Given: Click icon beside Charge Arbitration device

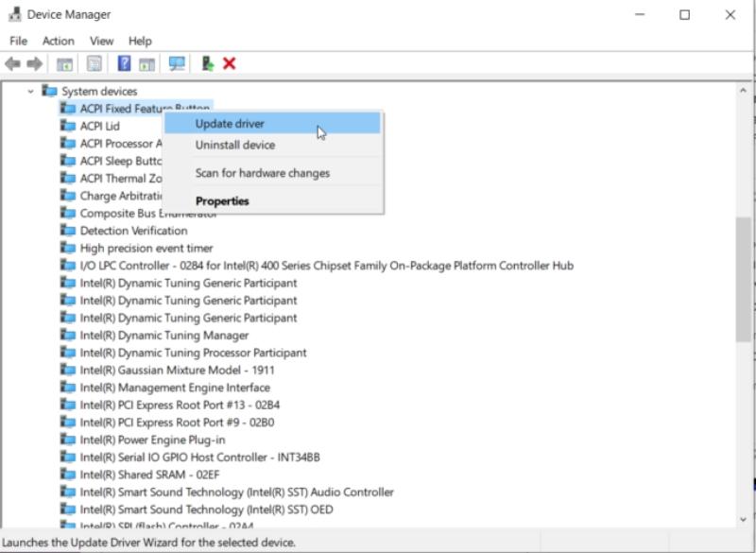Looking at the screenshot, I should click(x=68, y=196).
